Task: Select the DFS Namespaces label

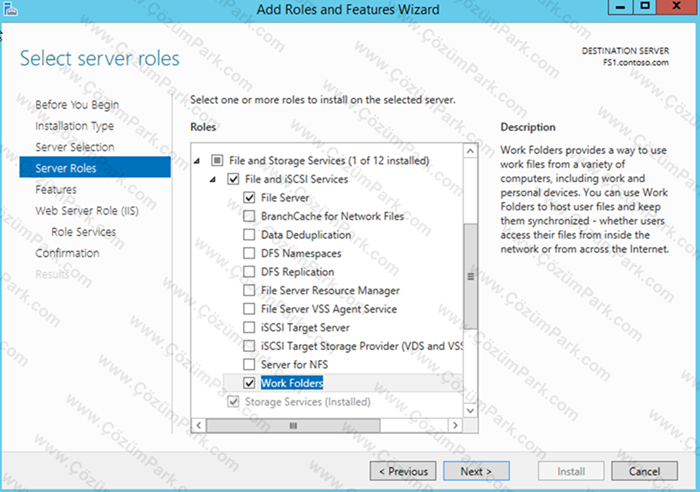Action: [x=301, y=253]
